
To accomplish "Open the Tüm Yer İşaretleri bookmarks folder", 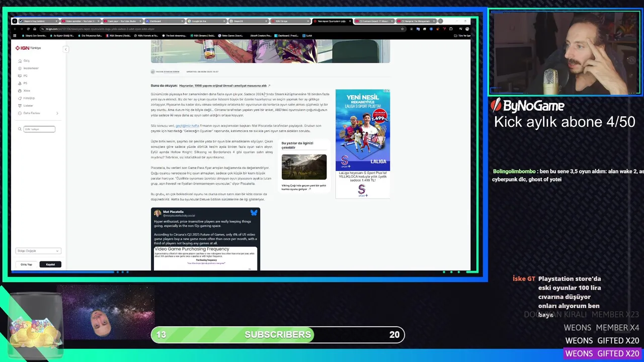I will (462, 36).
